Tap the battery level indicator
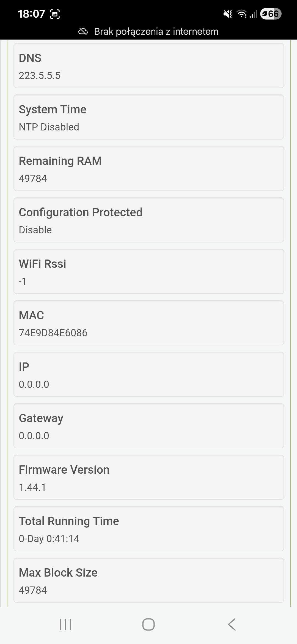 point(271,14)
